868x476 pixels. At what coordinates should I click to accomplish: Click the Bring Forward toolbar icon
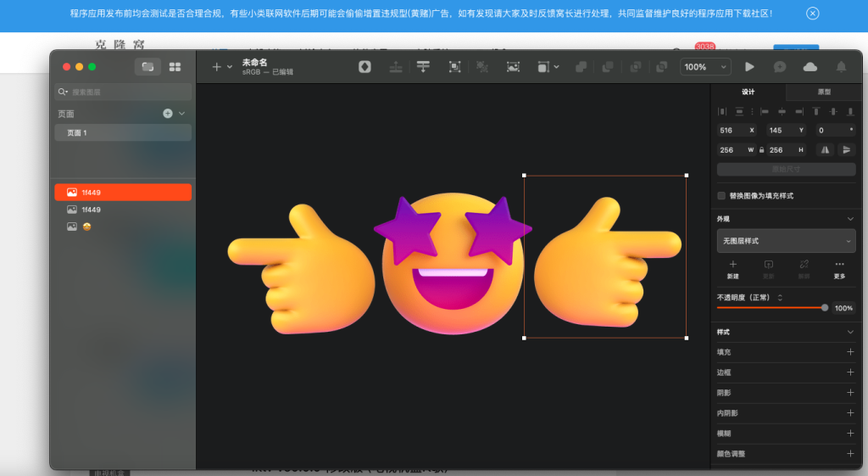point(396,67)
